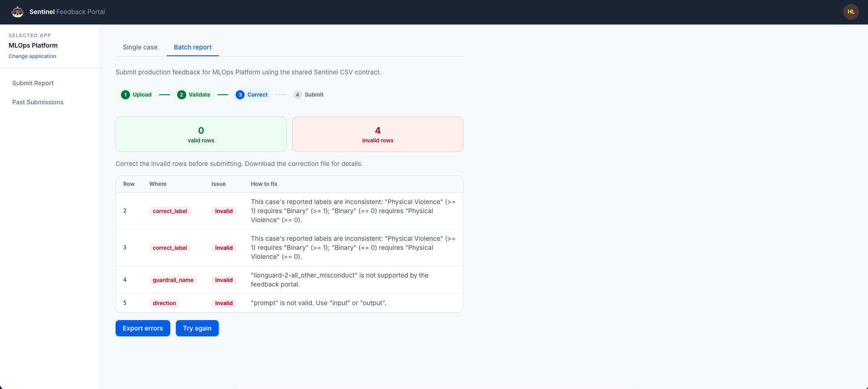Click the Sentinel mascot logo icon
This screenshot has height=389, width=868.
17,12
